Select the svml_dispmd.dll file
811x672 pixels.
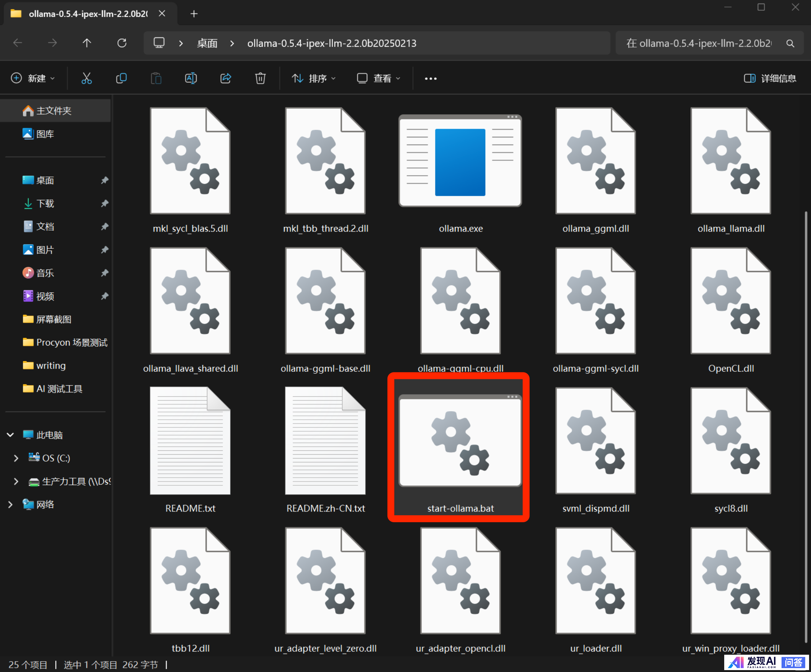click(596, 450)
